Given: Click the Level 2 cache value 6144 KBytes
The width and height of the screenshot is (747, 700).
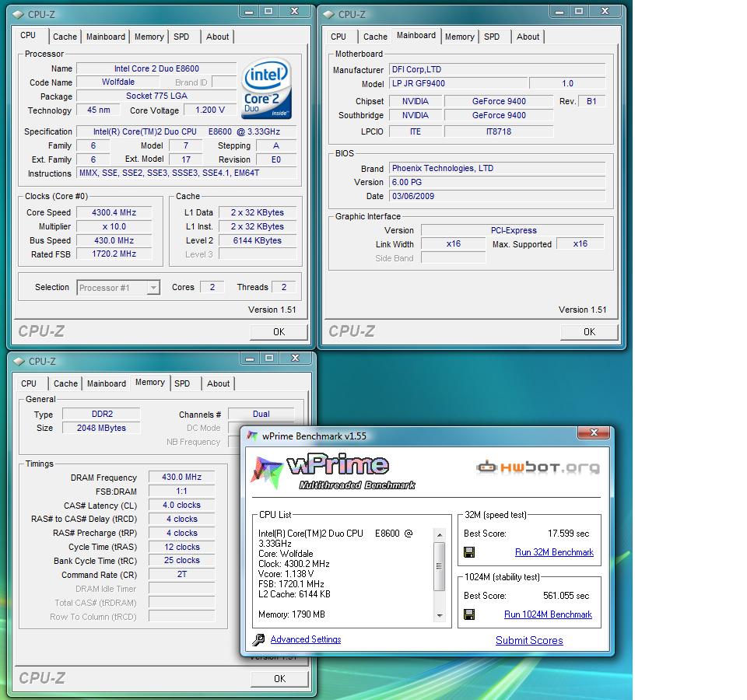Looking at the screenshot, I should tap(258, 240).
